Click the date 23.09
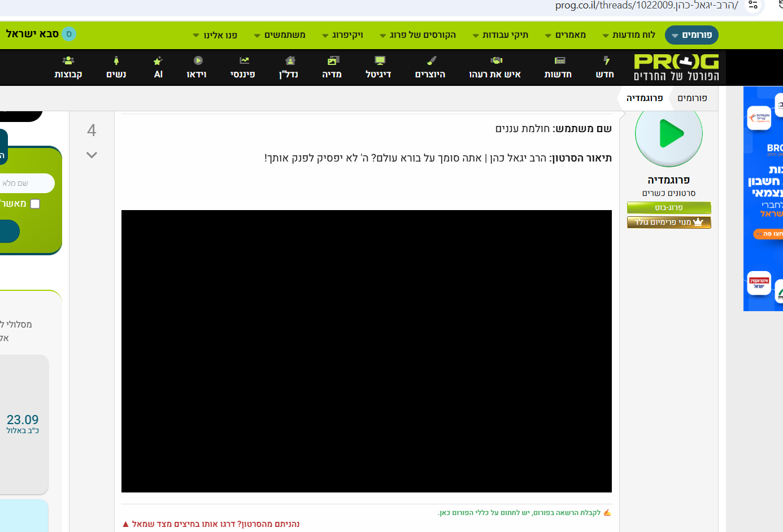 (23, 420)
